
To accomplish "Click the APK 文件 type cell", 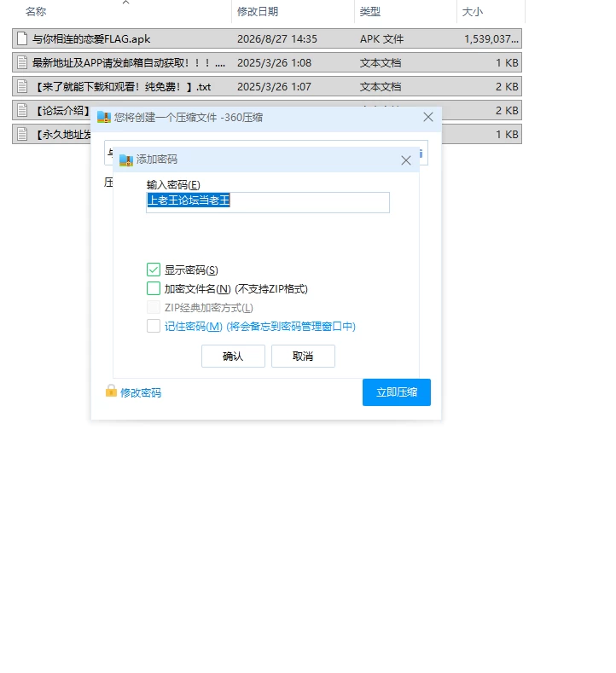I will click(382, 39).
